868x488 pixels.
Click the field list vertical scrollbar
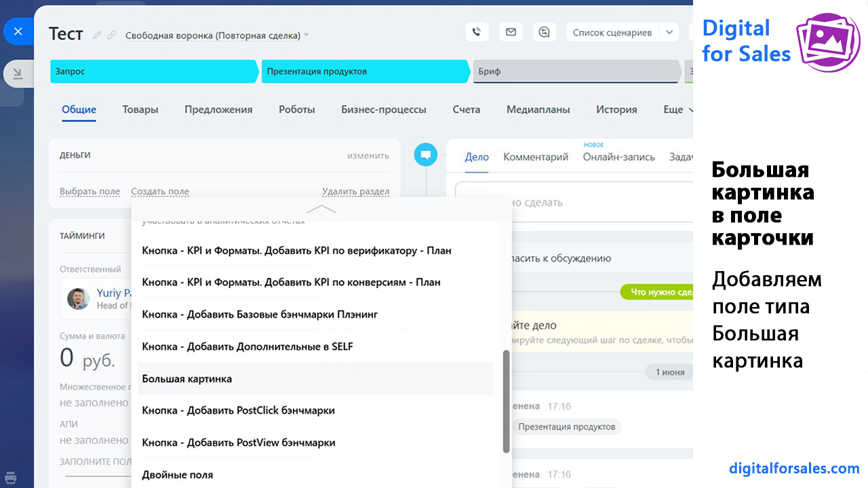(506, 401)
